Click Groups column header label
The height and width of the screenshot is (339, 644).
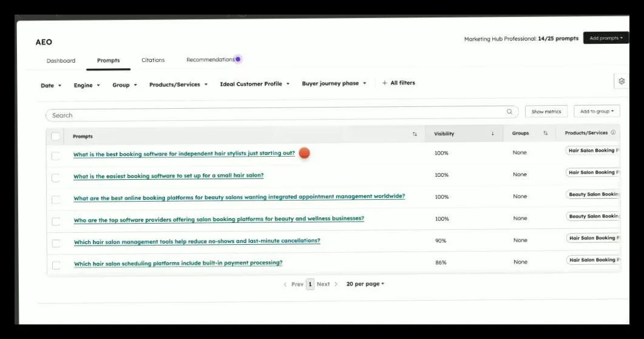pyautogui.click(x=520, y=133)
